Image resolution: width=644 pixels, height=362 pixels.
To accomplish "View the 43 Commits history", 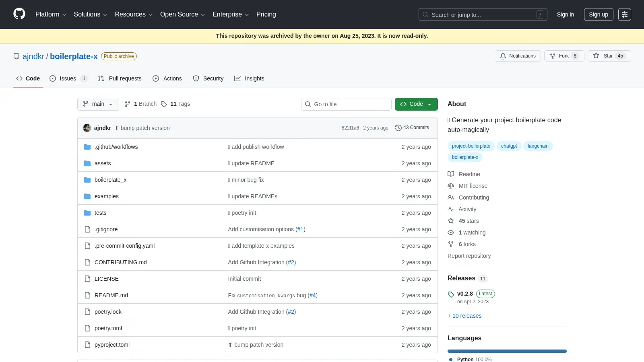I will click(x=412, y=128).
